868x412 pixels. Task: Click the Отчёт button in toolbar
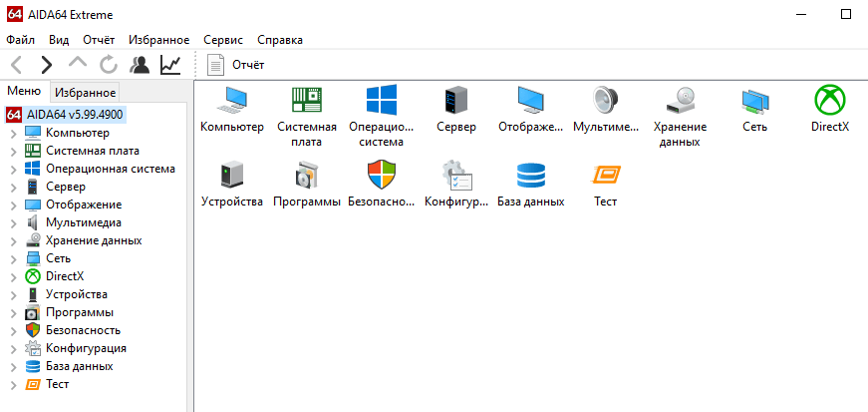(x=236, y=65)
